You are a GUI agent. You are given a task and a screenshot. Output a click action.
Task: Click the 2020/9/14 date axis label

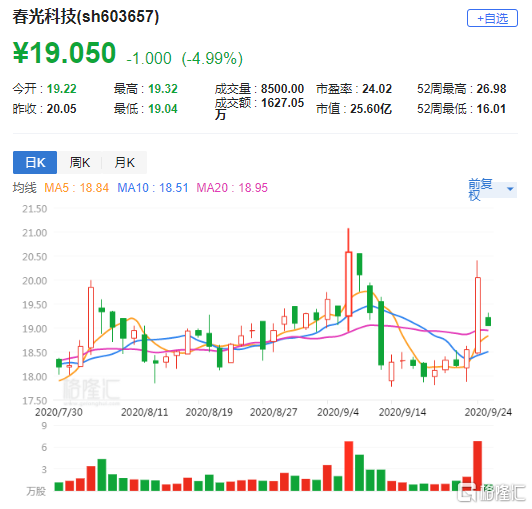point(402,412)
